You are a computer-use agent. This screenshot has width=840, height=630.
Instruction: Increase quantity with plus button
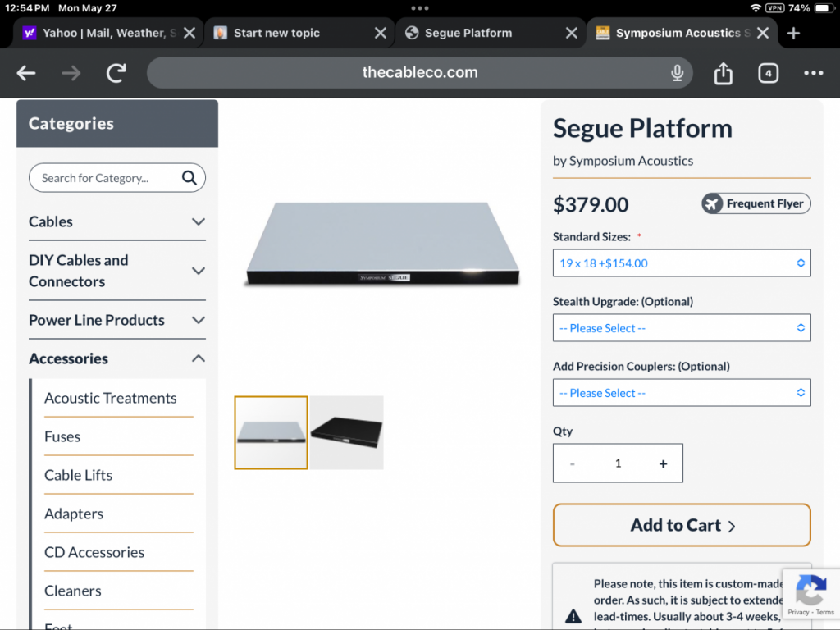(663, 463)
